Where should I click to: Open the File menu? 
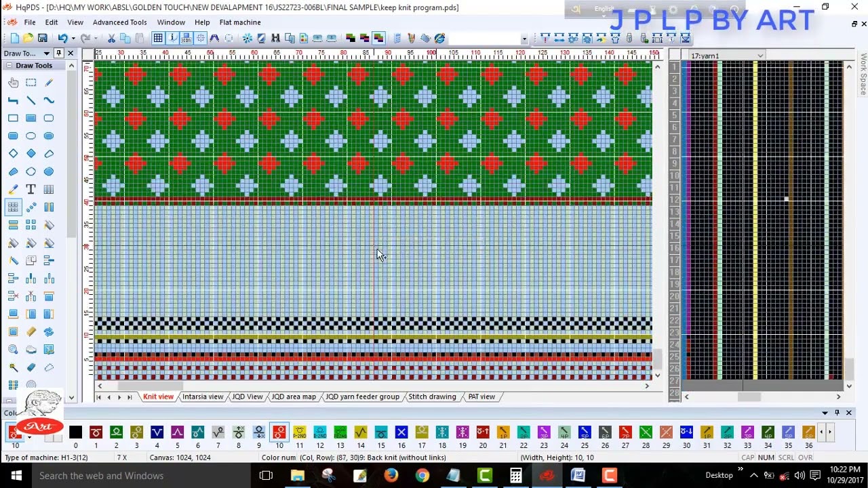point(30,22)
